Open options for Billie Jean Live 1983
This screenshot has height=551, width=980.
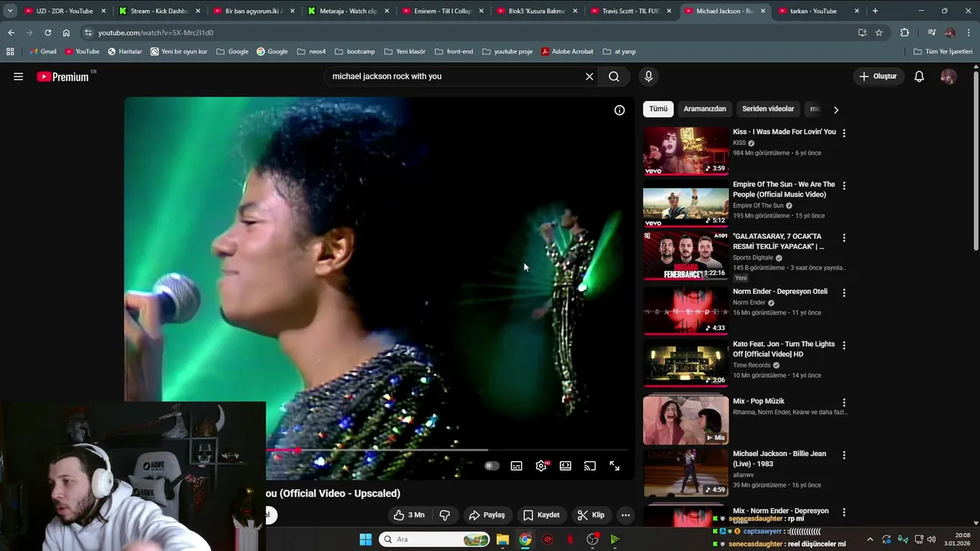844,455
